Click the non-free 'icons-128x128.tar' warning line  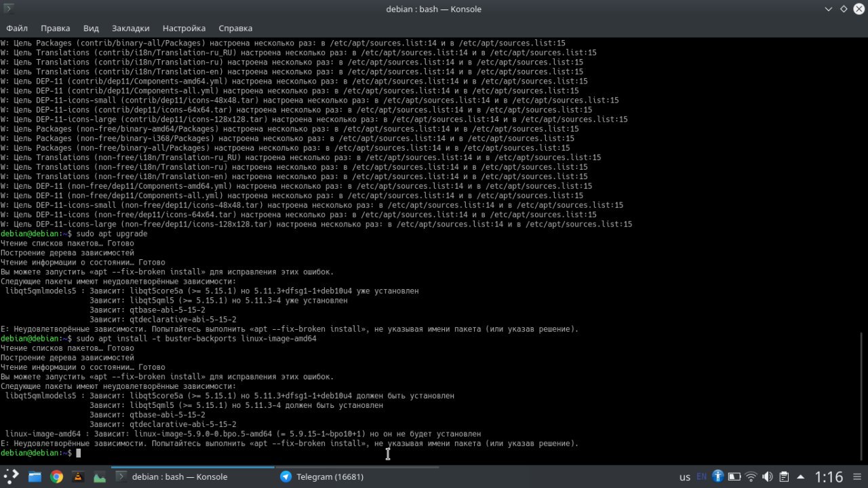coord(316,223)
